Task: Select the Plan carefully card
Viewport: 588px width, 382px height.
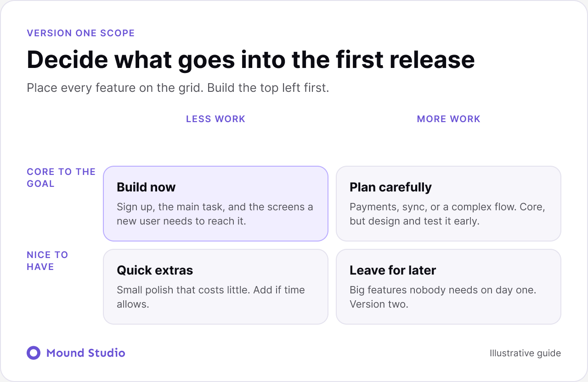Action: coord(448,203)
